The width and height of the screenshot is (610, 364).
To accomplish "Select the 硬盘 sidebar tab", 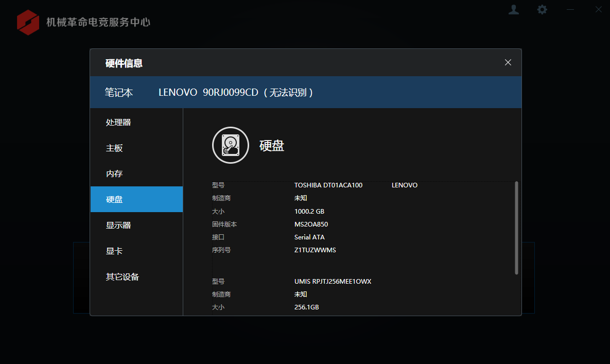I will 136,199.
